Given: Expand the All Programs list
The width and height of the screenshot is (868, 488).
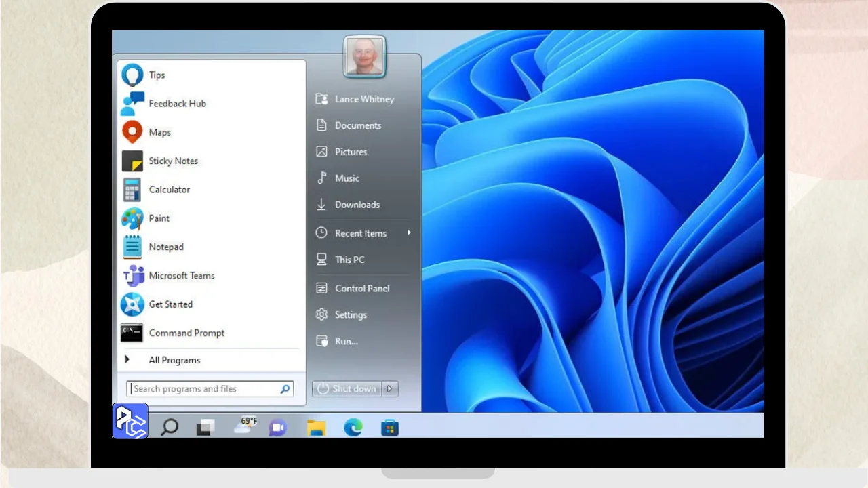Looking at the screenshot, I should [x=174, y=360].
